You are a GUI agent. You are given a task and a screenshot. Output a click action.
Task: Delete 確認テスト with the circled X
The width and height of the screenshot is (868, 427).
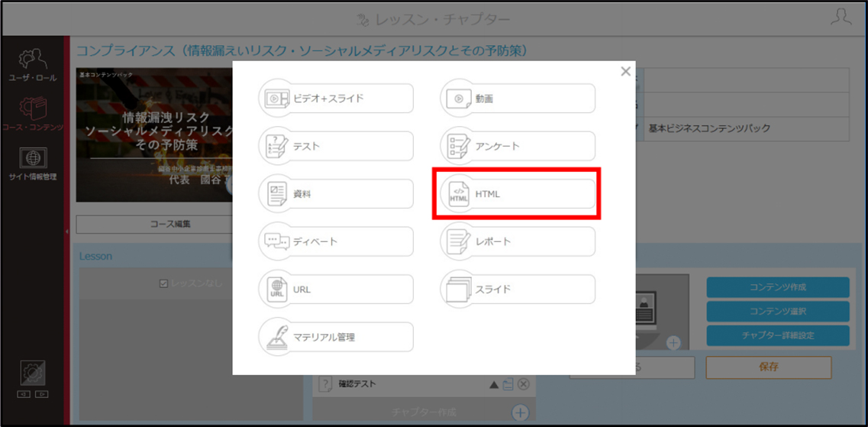[523, 384]
